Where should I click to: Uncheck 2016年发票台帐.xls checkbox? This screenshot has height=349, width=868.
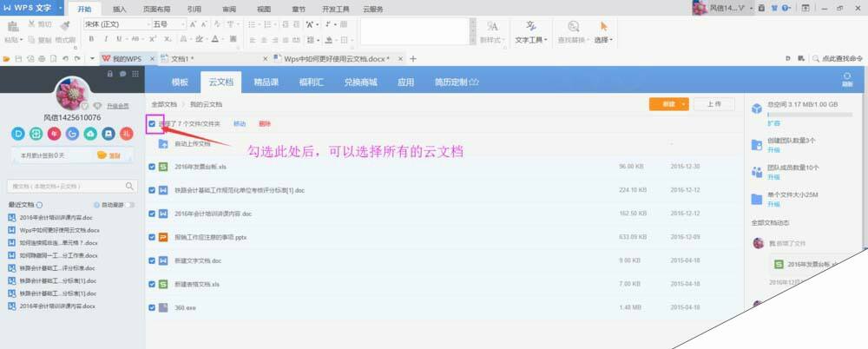[x=152, y=167]
